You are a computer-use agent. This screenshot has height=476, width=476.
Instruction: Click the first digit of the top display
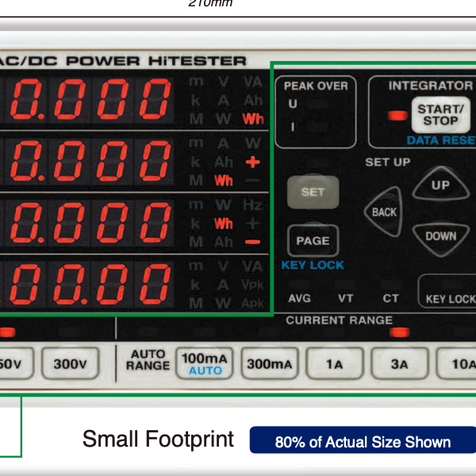(26, 99)
